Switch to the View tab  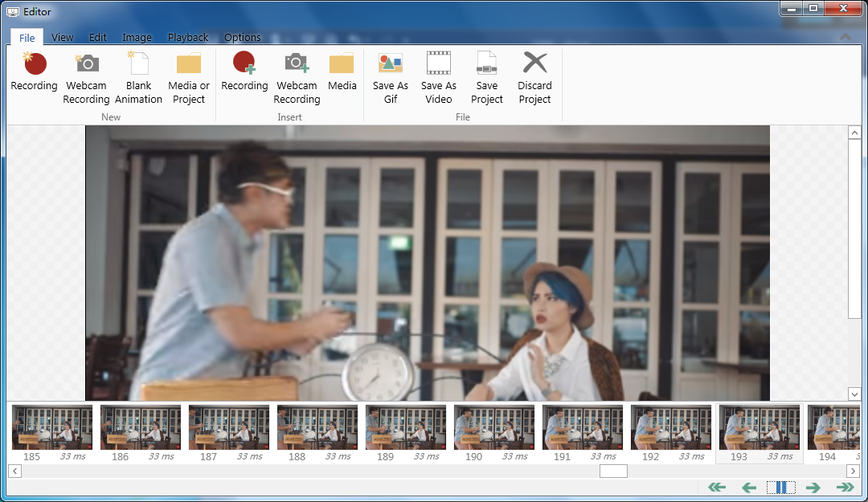pyautogui.click(x=62, y=37)
